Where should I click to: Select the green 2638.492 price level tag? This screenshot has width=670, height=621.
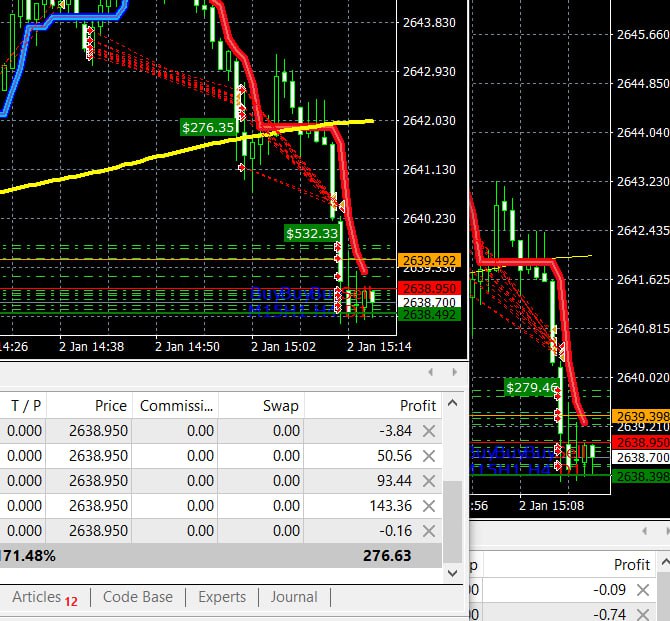[429, 315]
